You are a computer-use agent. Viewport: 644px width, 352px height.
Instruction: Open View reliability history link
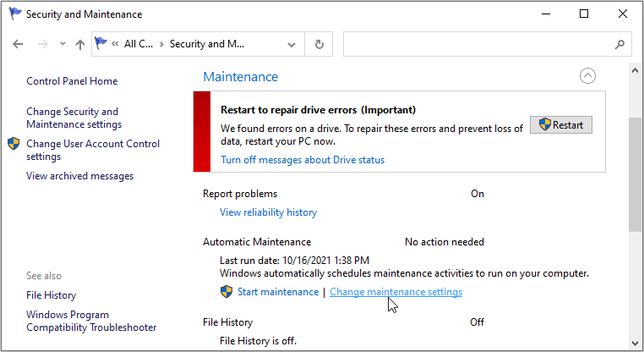[268, 212]
